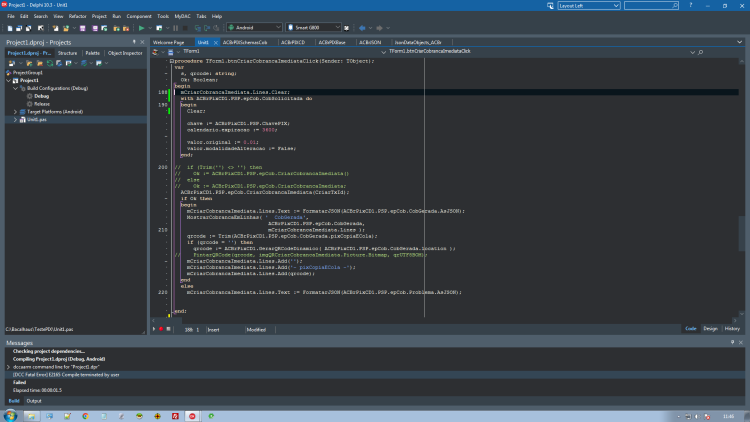This screenshot has width=750, height=422.
Task: Switch to the Palette tab
Action: (92, 53)
